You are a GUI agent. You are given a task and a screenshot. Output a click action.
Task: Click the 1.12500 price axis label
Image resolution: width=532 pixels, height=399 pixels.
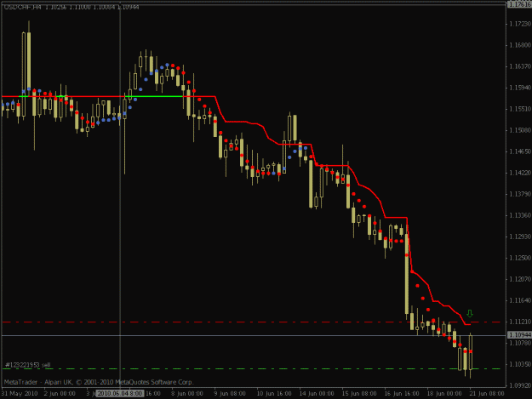(520, 258)
